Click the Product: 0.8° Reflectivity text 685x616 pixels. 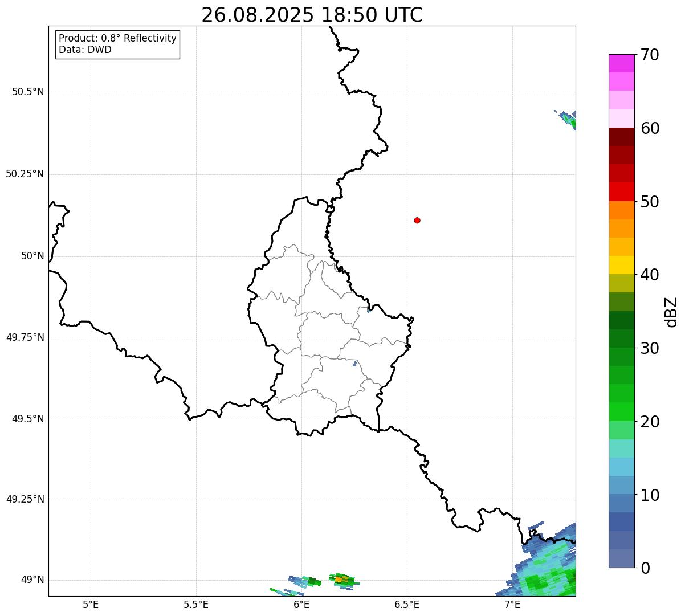tap(118, 38)
